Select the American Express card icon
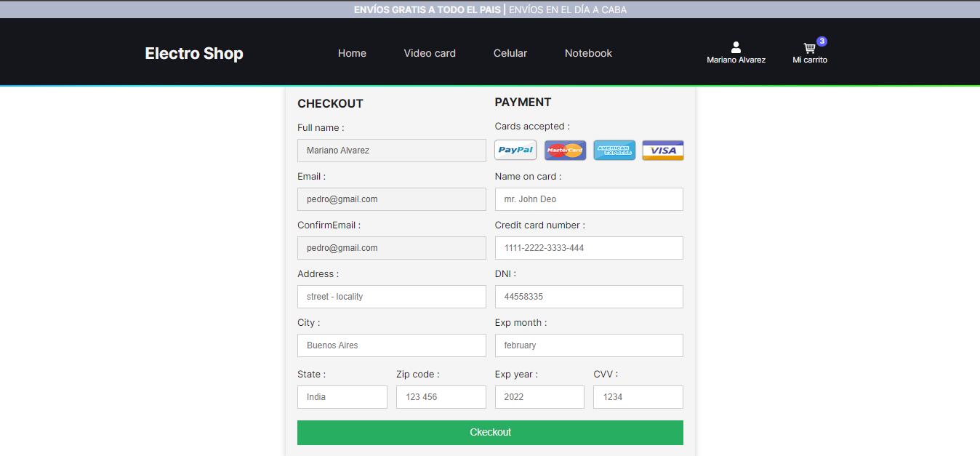 click(614, 150)
